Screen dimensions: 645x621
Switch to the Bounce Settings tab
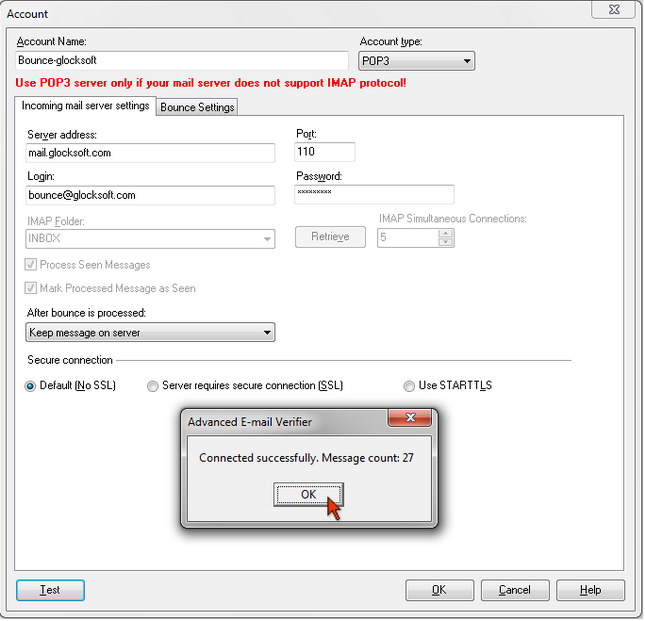pyautogui.click(x=197, y=108)
